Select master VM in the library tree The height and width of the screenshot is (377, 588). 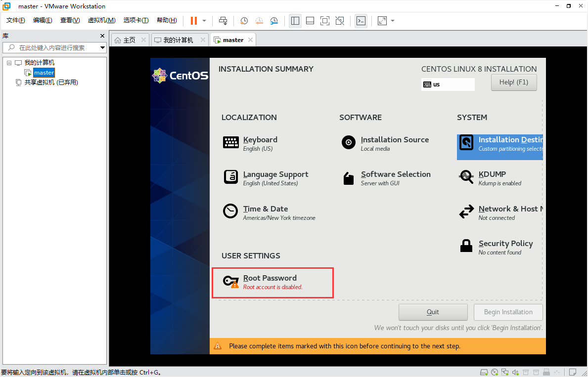coord(44,72)
